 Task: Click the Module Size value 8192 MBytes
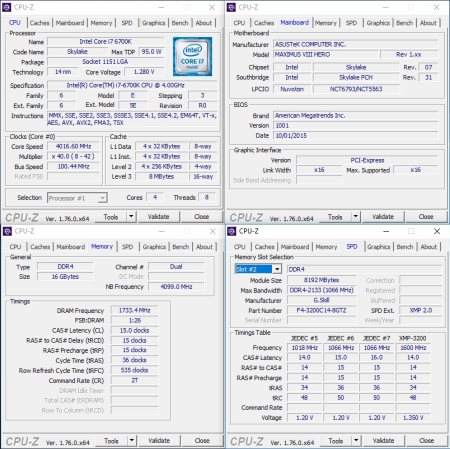[x=321, y=280]
